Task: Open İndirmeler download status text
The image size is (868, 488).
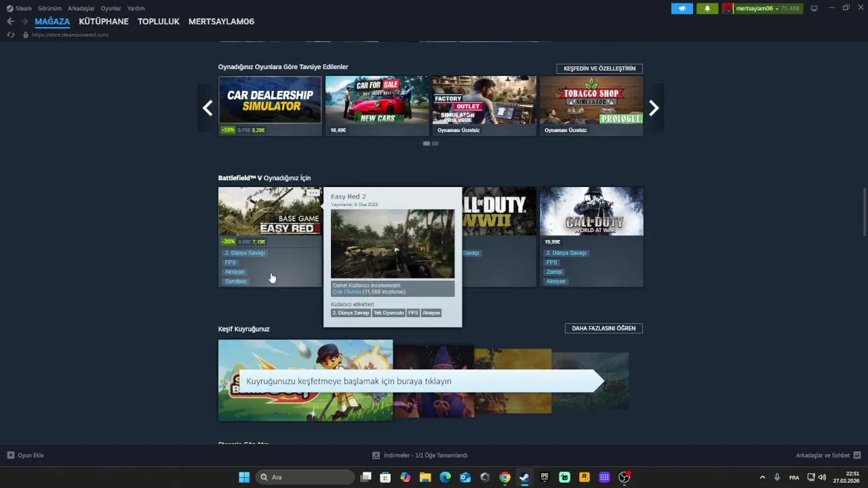Action: [x=425, y=455]
